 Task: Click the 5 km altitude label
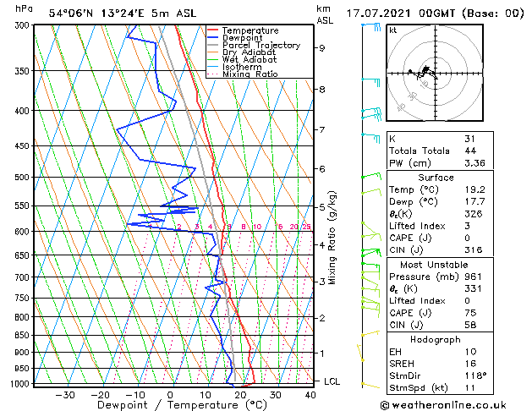[322, 207]
